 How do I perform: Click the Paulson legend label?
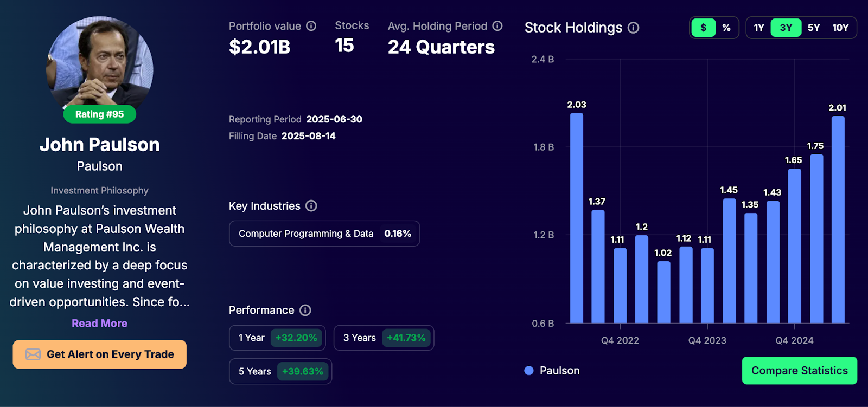tap(560, 371)
